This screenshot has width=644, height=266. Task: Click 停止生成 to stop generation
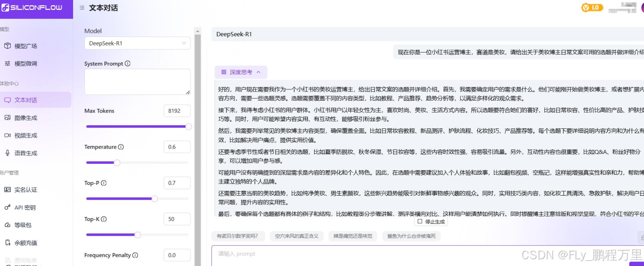[431, 221]
